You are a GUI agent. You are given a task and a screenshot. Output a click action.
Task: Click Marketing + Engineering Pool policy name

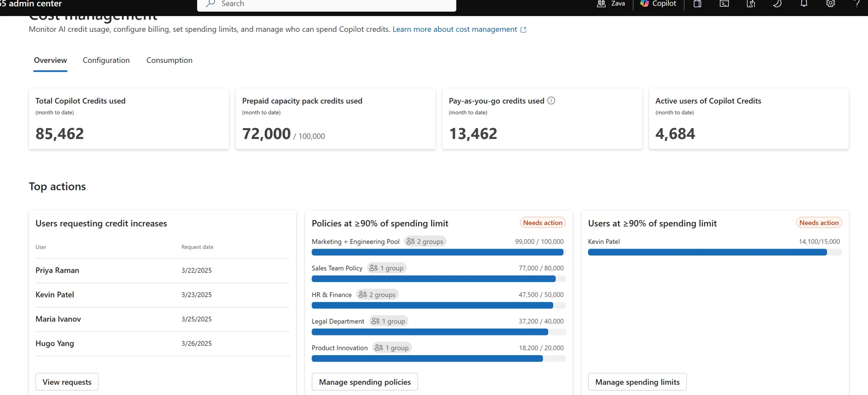(356, 242)
